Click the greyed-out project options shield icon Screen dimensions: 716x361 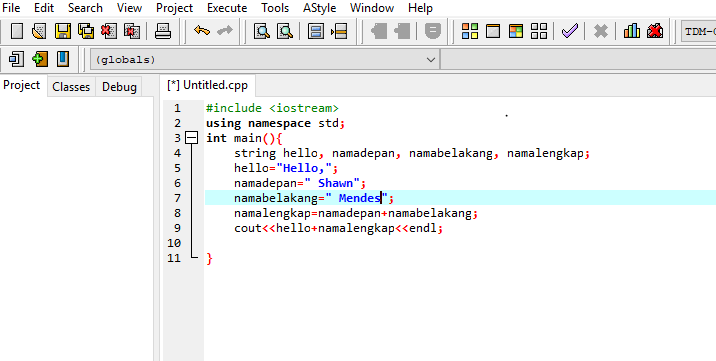click(433, 31)
